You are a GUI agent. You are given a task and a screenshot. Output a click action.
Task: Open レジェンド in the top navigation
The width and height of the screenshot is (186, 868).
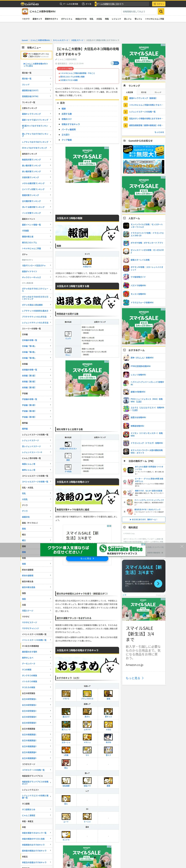[116, 19]
